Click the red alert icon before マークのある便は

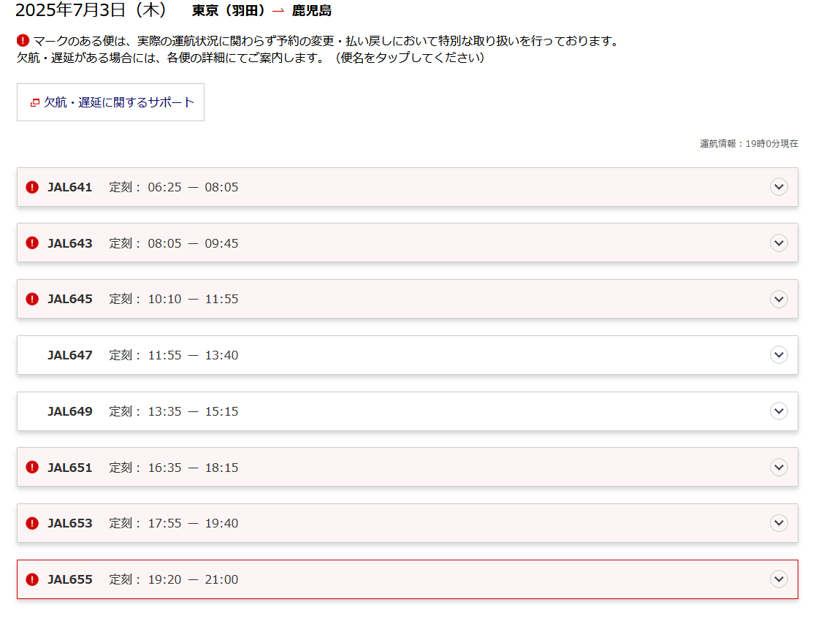23,41
